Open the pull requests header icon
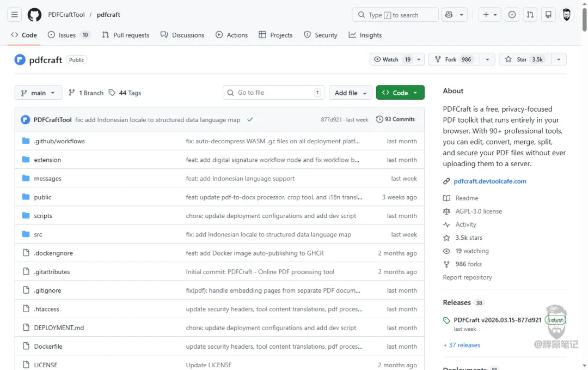This screenshot has height=370, width=588. [x=530, y=15]
